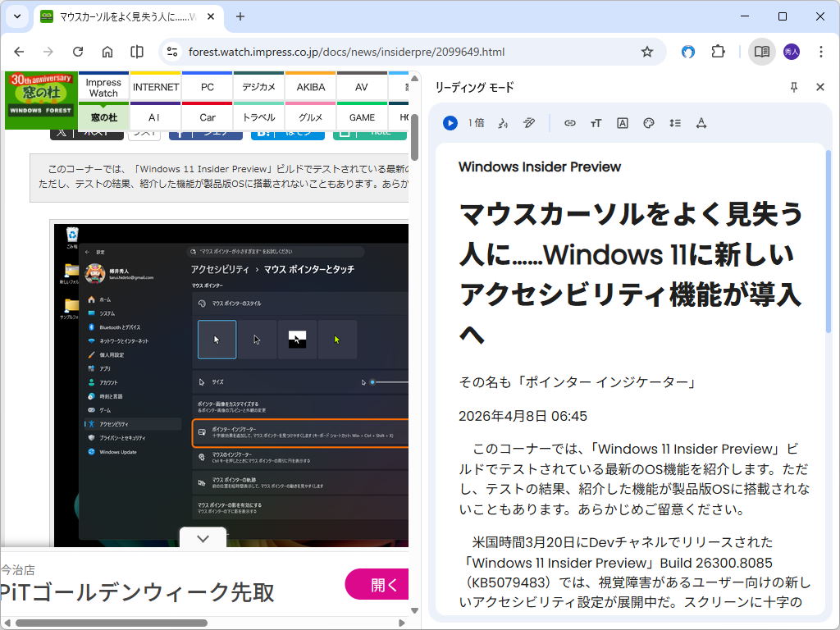The height and width of the screenshot is (630, 840).
Task: Open the theme color palette picker
Action: pos(648,123)
